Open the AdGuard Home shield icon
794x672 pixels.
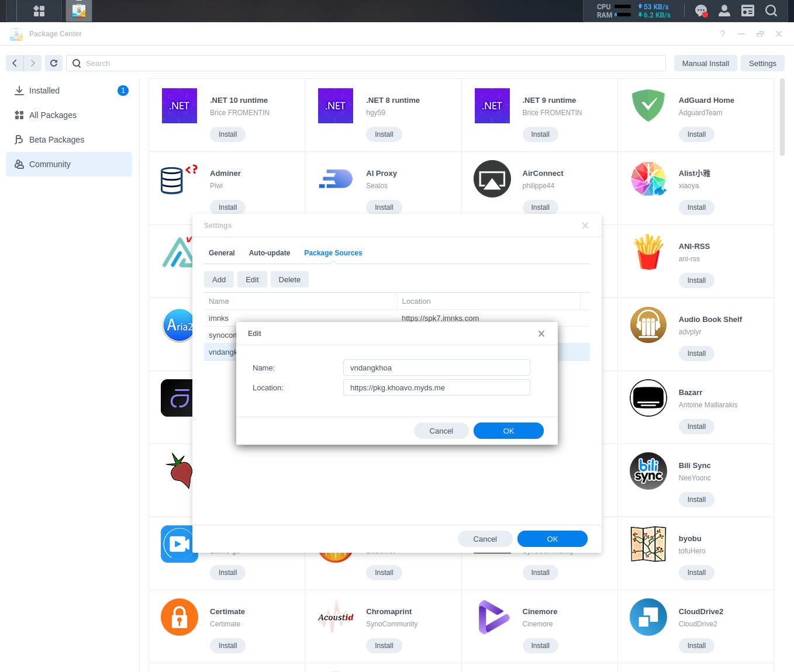[x=648, y=106]
